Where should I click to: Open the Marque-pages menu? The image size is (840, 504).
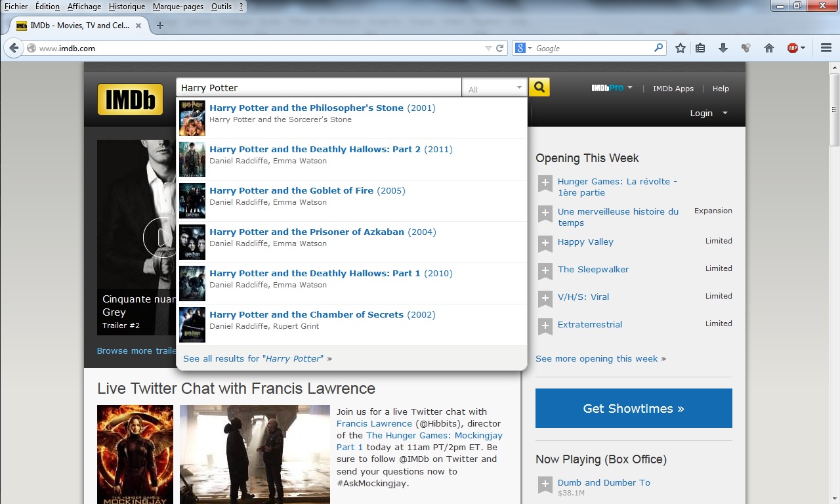coord(178,7)
